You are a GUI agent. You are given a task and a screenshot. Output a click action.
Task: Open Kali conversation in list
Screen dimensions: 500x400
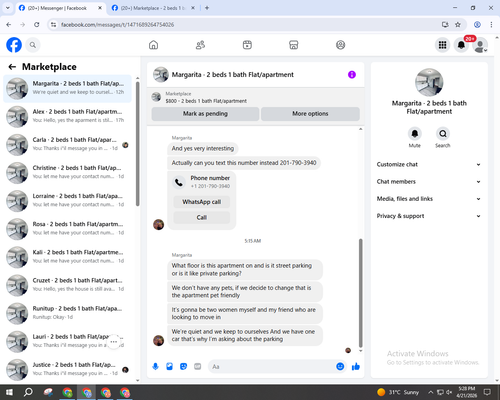point(67,257)
